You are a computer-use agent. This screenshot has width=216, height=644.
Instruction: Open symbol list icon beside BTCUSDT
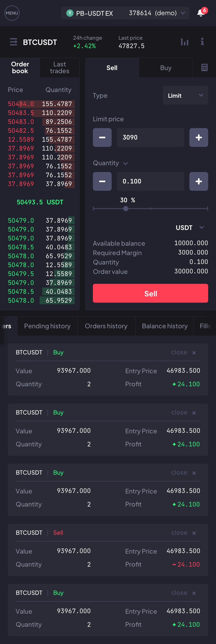coord(14,42)
